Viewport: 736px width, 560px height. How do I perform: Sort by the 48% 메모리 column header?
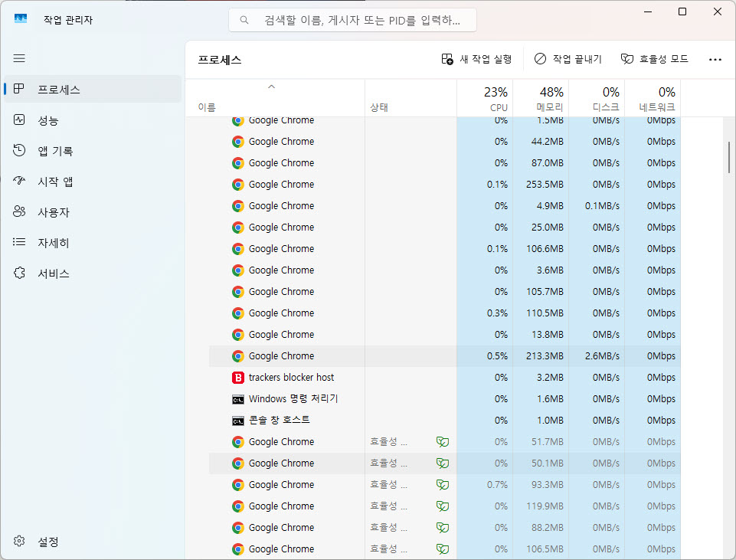[x=541, y=97]
